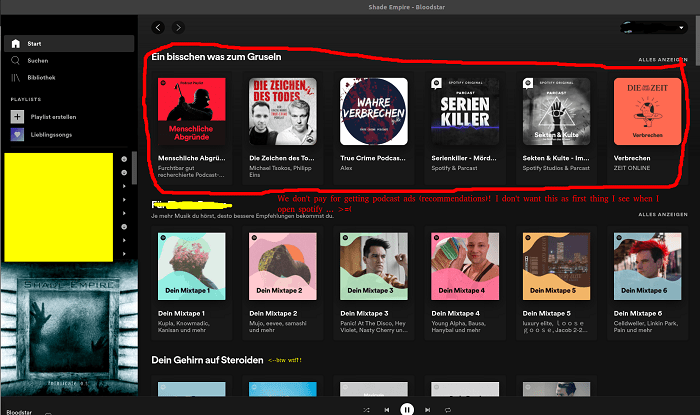This screenshot has height=415, width=700.
Task: Skip to next track
Action: 427,410
